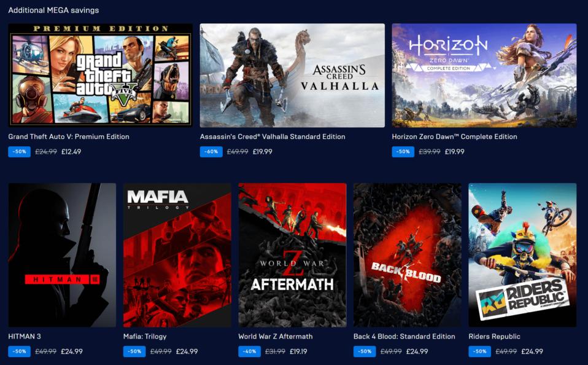
Task: Click the Additional MEGA savings heading
Action: point(53,10)
